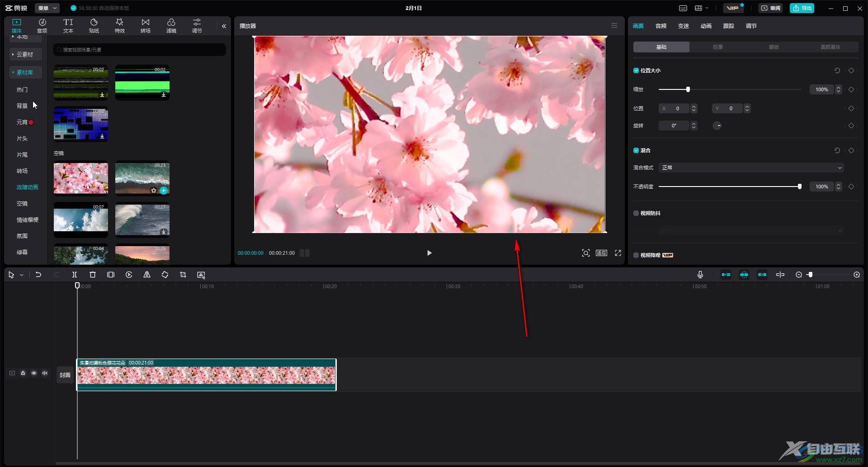Select the 背景 category in sidebar
This screenshot has width=868, height=467.
[22, 106]
